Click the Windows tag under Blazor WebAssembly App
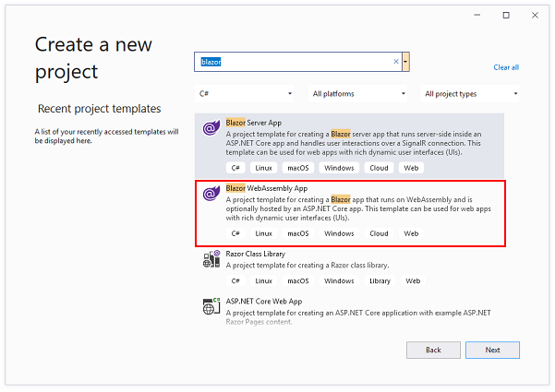Screen dimensions: 555x392 [x=339, y=233]
